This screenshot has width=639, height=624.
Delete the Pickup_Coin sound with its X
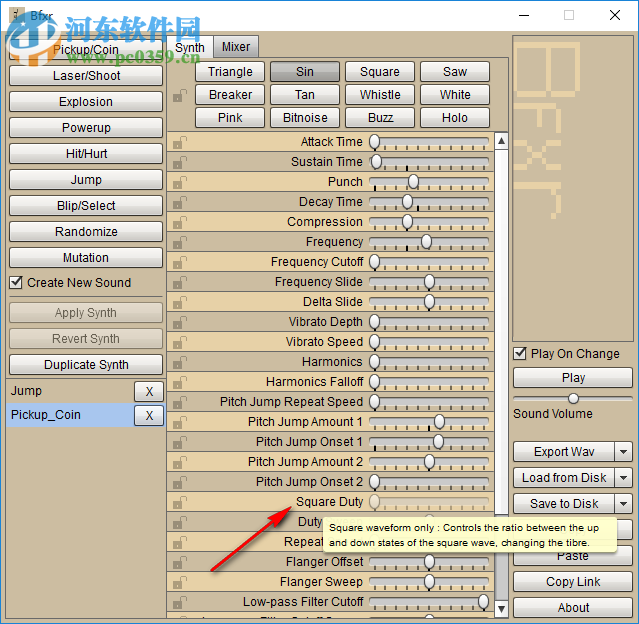[x=149, y=415]
